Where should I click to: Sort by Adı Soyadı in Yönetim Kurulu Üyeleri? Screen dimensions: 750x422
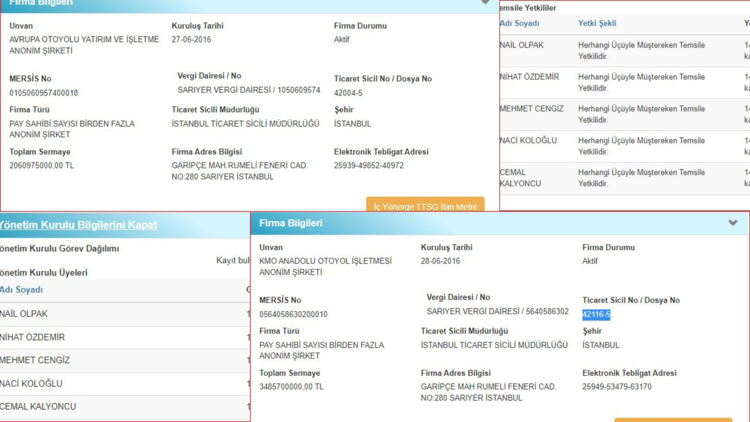coord(22,290)
